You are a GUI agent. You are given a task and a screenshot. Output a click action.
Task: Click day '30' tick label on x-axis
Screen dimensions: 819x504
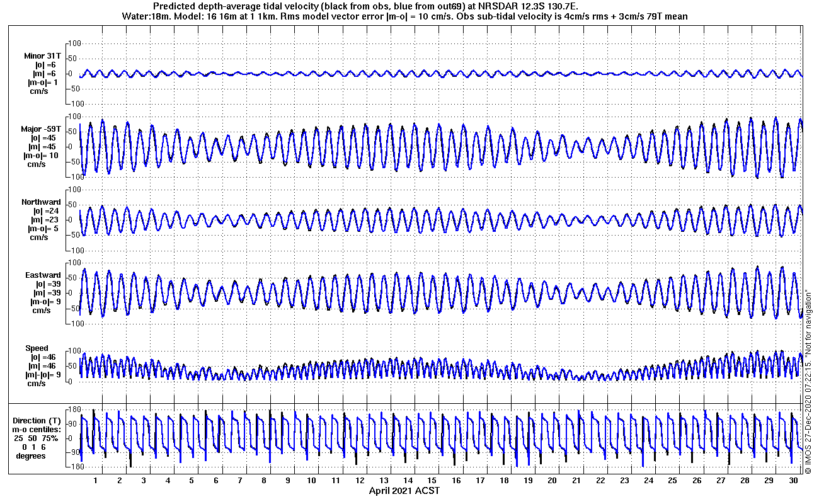[793, 481]
